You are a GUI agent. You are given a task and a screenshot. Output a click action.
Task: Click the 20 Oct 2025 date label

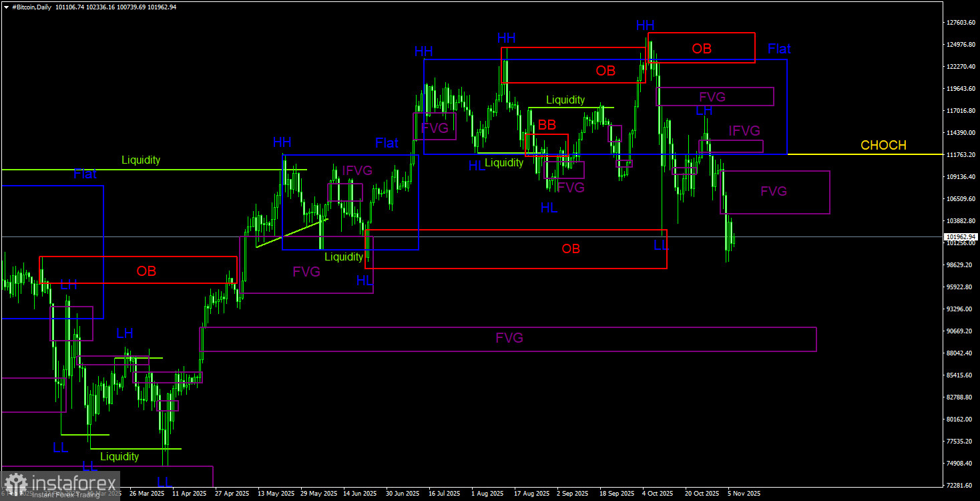click(702, 494)
